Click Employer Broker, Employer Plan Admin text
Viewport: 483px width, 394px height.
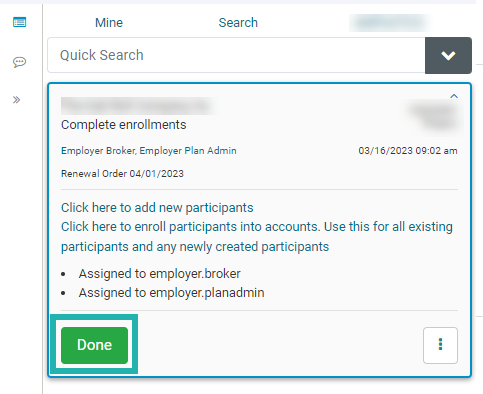[149, 151]
